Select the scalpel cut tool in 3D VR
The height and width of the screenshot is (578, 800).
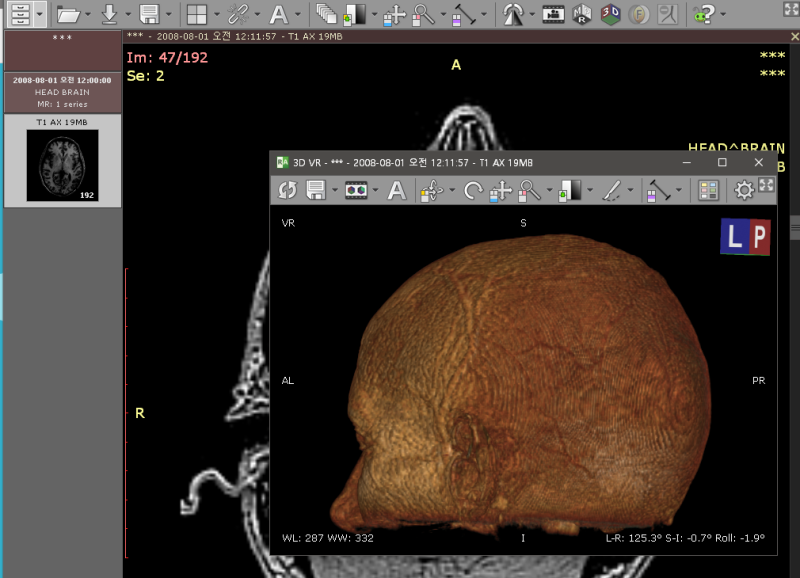click(612, 190)
